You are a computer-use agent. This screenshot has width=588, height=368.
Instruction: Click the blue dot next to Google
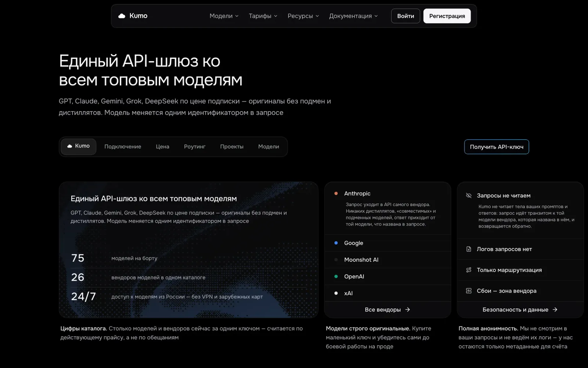[336, 243]
